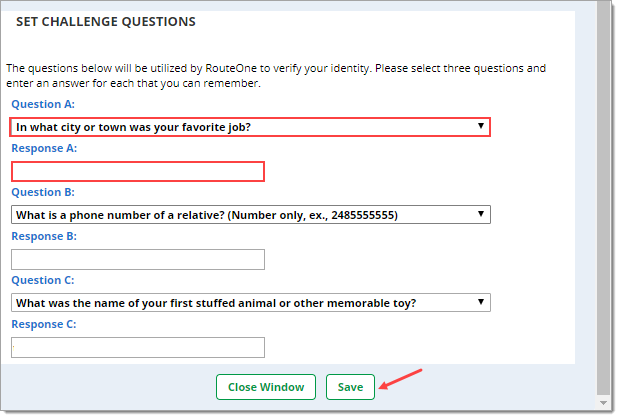
Task: Click the Save button
Action: pos(350,387)
